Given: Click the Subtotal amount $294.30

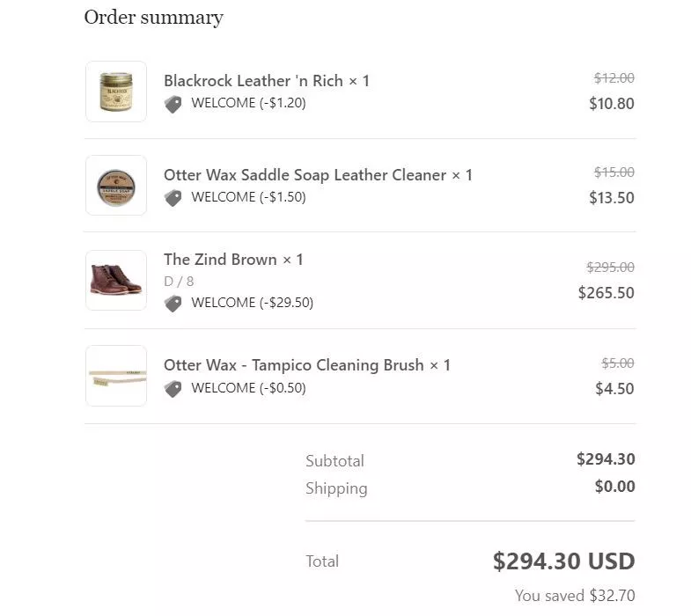Looking at the screenshot, I should (606, 459).
